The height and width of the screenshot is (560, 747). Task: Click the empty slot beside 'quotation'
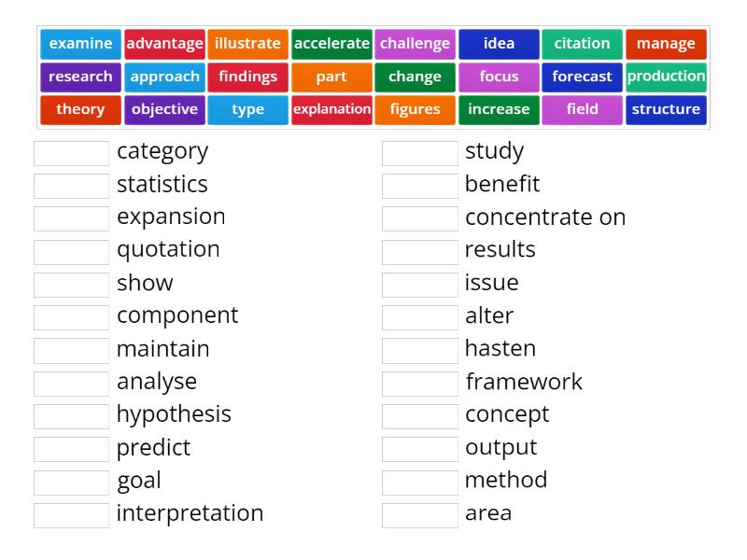[x=71, y=252]
